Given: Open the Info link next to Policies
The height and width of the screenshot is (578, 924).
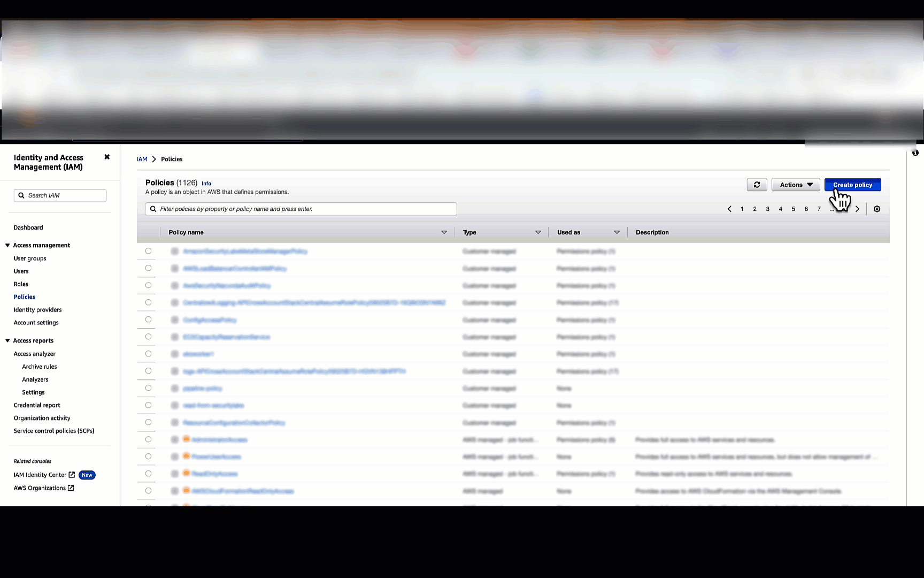Looking at the screenshot, I should 206,184.
